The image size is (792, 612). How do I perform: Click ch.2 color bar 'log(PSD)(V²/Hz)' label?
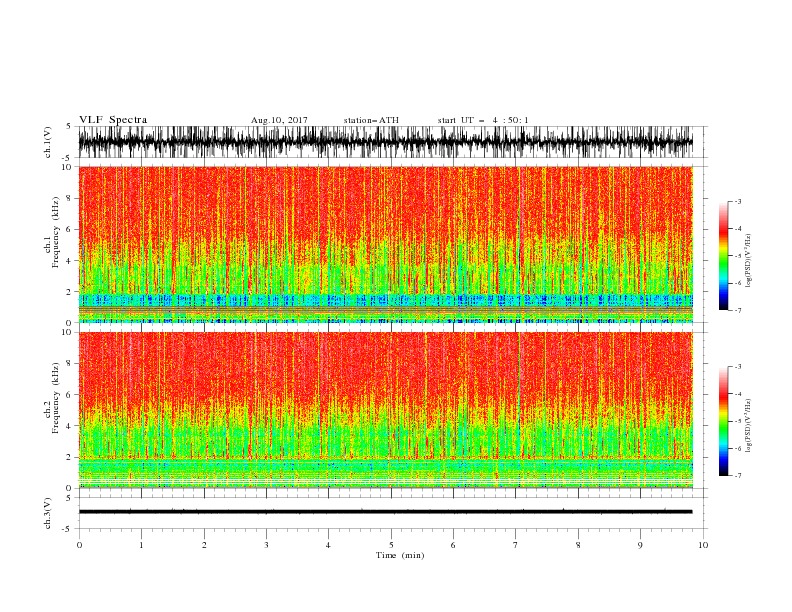pyautogui.click(x=749, y=425)
